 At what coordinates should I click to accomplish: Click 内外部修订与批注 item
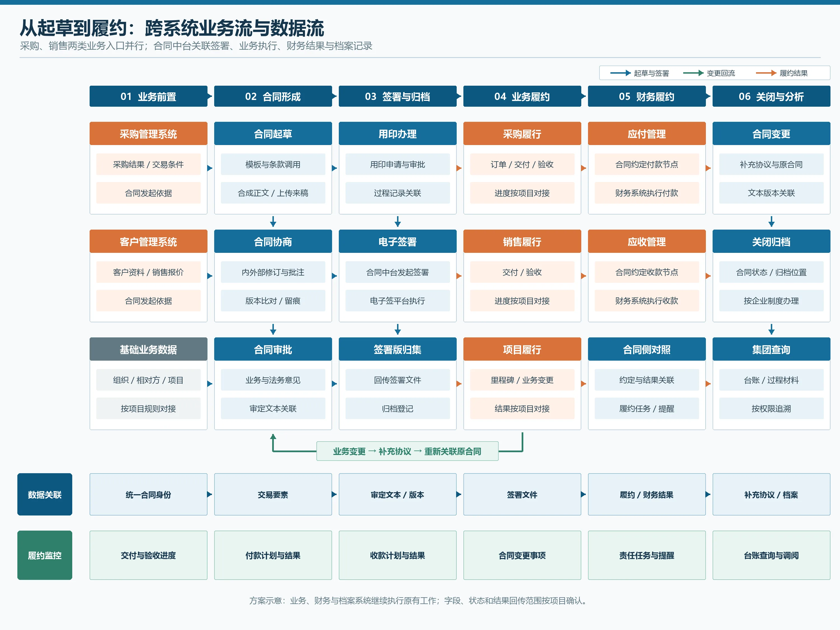point(273,272)
